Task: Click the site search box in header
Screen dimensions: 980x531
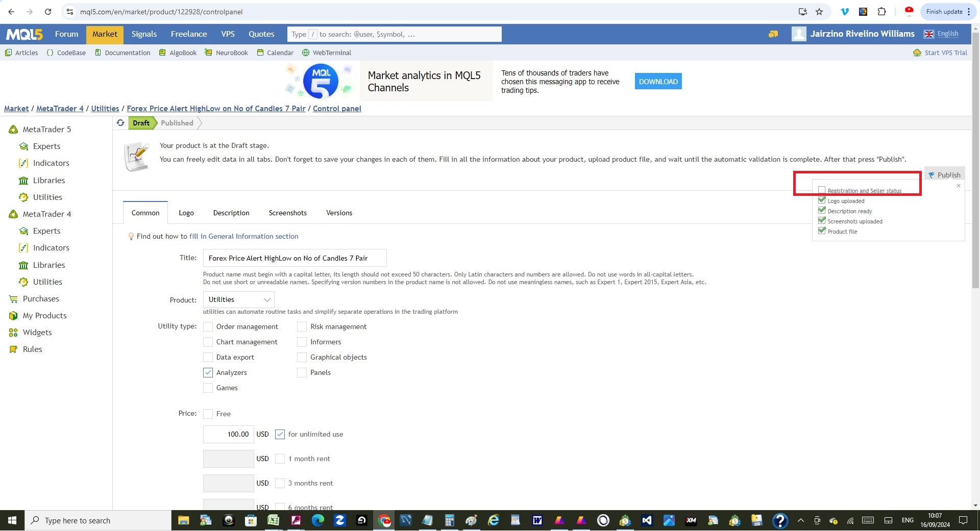Action: click(x=394, y=34)
